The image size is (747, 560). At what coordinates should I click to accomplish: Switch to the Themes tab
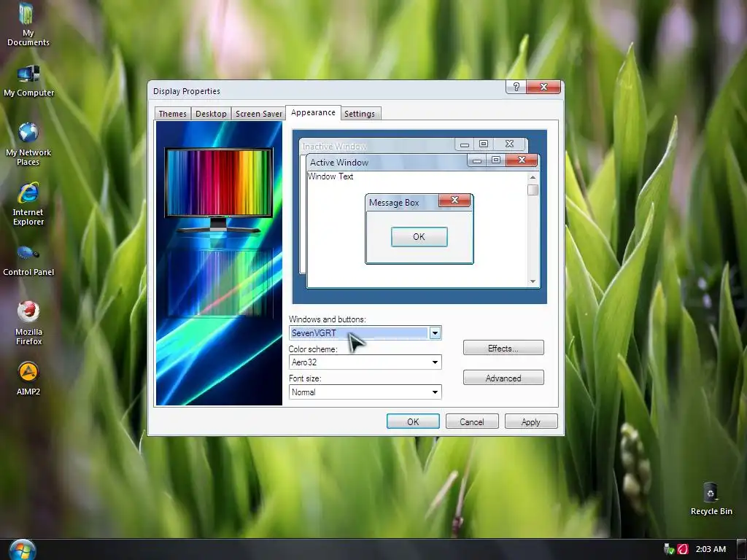(x=172, y=114)
